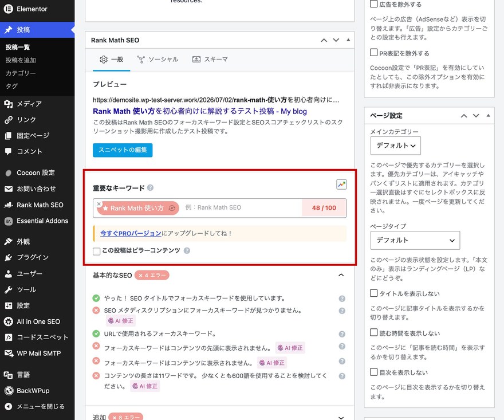Click help icon beside ピラーコンテンツ

pyautogui.click(x=187, y=250)
